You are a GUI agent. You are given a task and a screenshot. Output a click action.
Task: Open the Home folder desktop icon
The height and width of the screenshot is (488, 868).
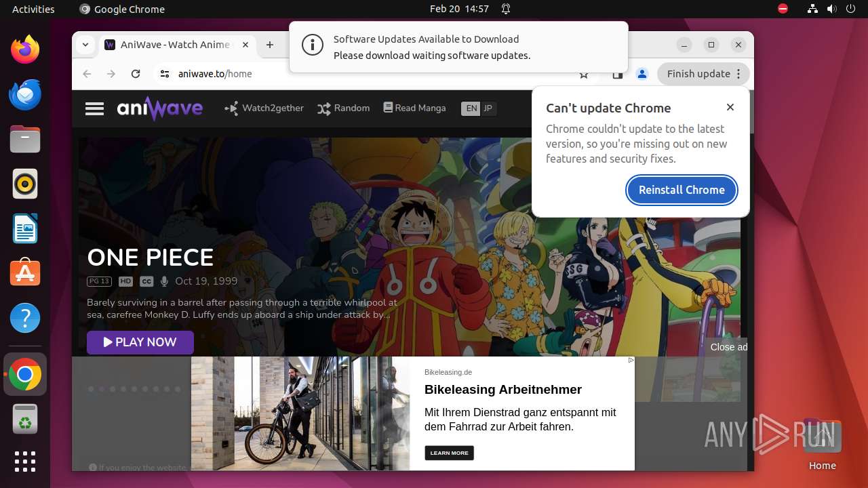(x=822, y=445)
